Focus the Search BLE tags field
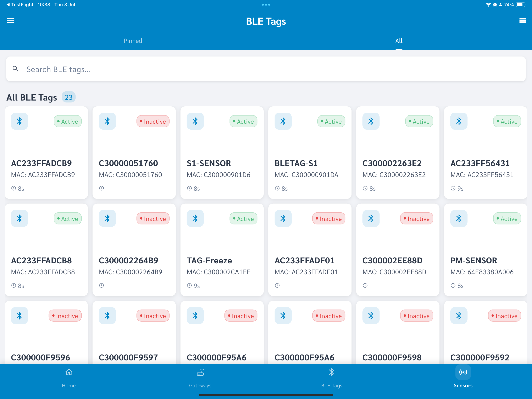This screenshot has width=532, height=399. (x=266, y=69)
